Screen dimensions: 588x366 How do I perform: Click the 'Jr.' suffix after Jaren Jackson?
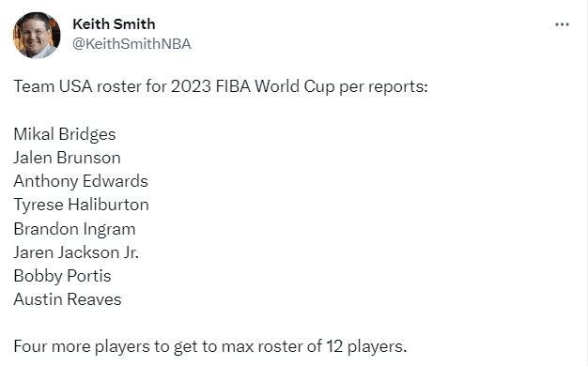pyautogui.click(x=131, y=252)
